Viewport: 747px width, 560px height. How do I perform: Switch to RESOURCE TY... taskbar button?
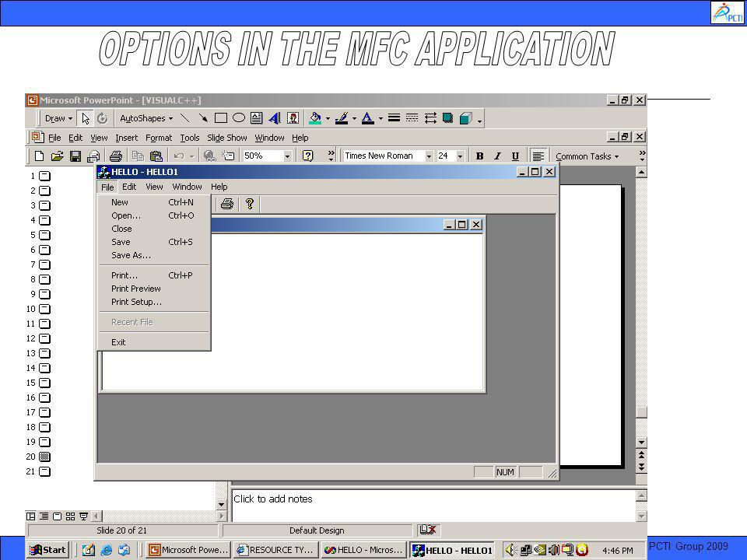[x=275, y=550]
